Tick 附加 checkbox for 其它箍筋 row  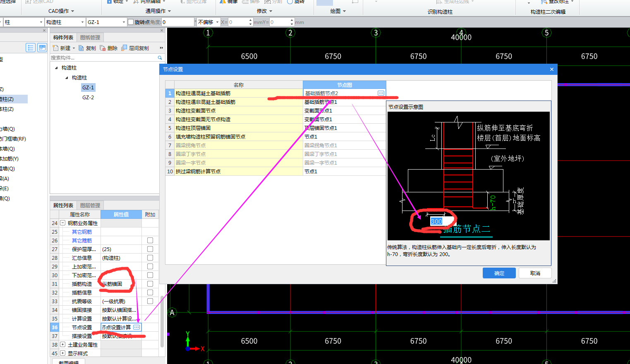pyautogui.click(x=150, y=240)
